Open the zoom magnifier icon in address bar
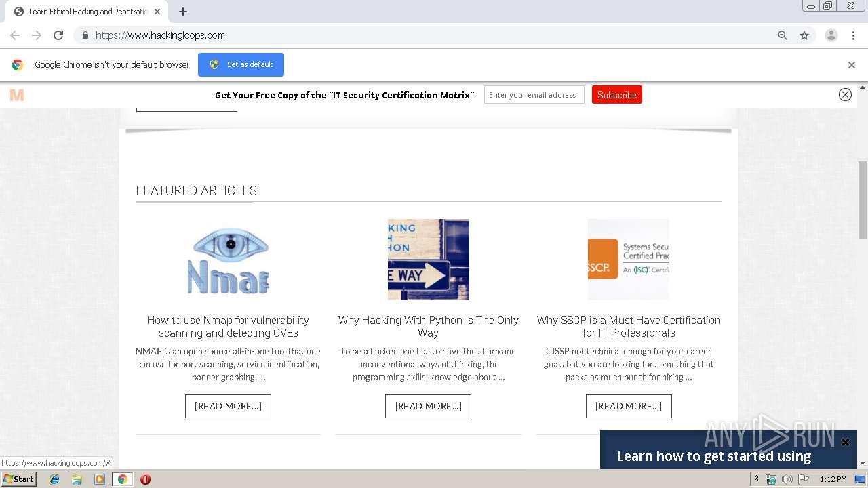 click(783, 35)
